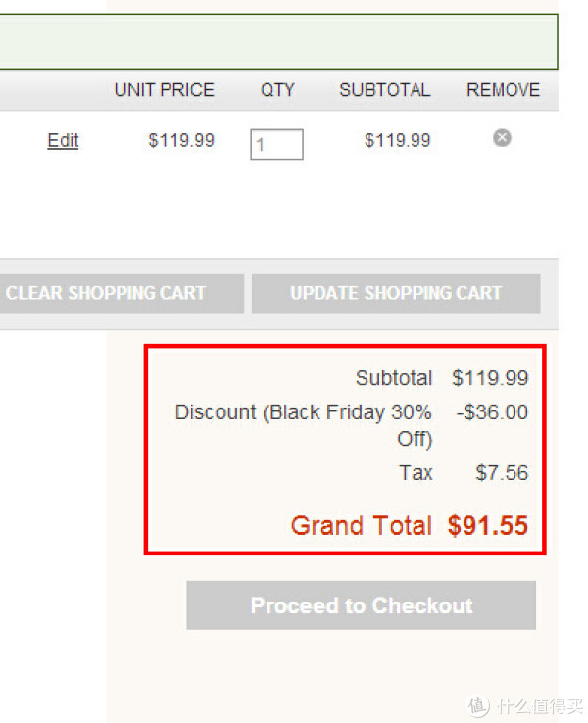The image size is (588, 723).
Task: Click the -$36.00 discount amount
Action: point(492,412)
